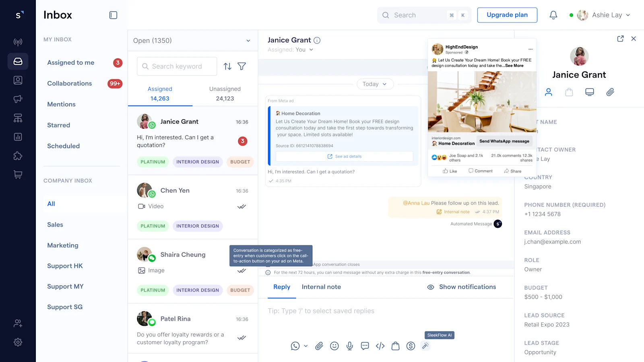Open contact shopping bag tab

[x=569, y=92]
